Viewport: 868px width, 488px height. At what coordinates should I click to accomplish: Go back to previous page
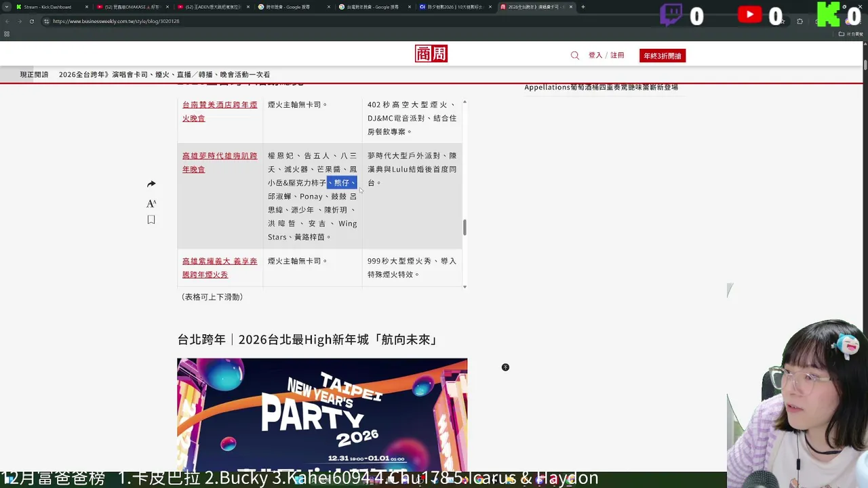(7, 21)
